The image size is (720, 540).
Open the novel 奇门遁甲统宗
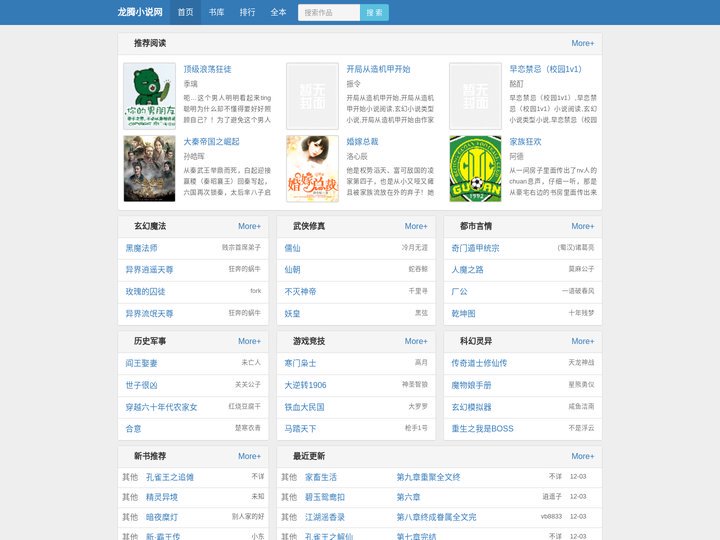click(475, 248)
